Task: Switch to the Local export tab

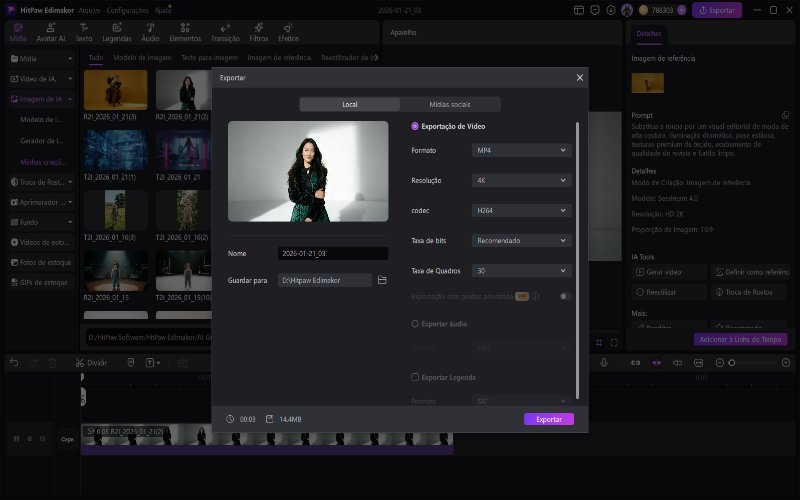Action: click(x=349, y=104)
